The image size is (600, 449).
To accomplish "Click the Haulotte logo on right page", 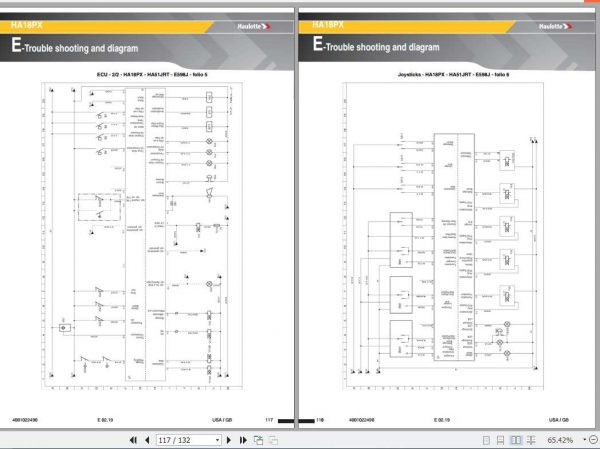I will (x=556, y=26).
